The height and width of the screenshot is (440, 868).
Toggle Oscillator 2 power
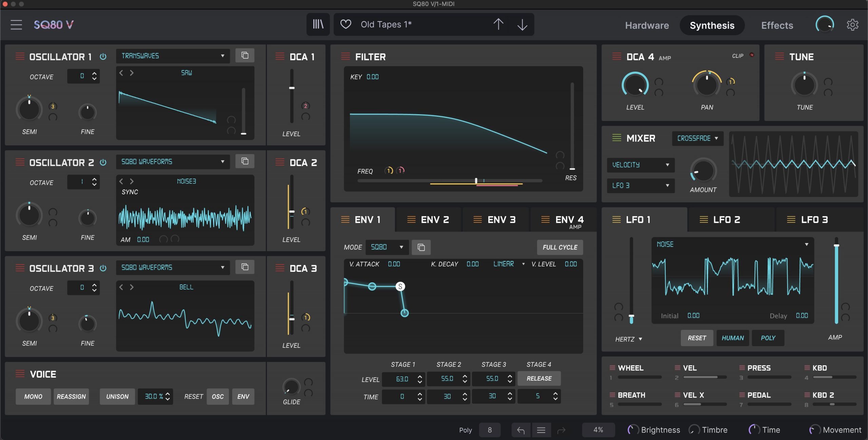[x=103, y=162]
